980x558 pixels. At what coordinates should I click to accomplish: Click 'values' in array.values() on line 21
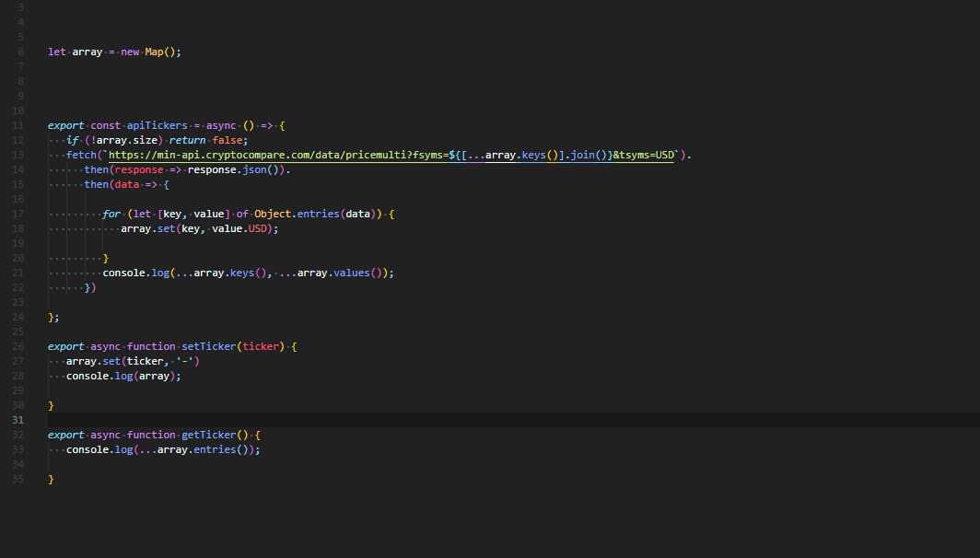tap(352, 273)
